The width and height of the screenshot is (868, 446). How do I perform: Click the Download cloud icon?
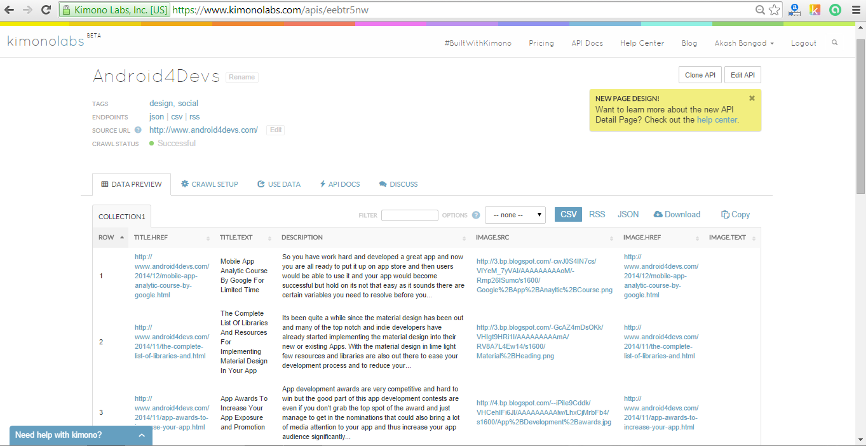(658, 215)
